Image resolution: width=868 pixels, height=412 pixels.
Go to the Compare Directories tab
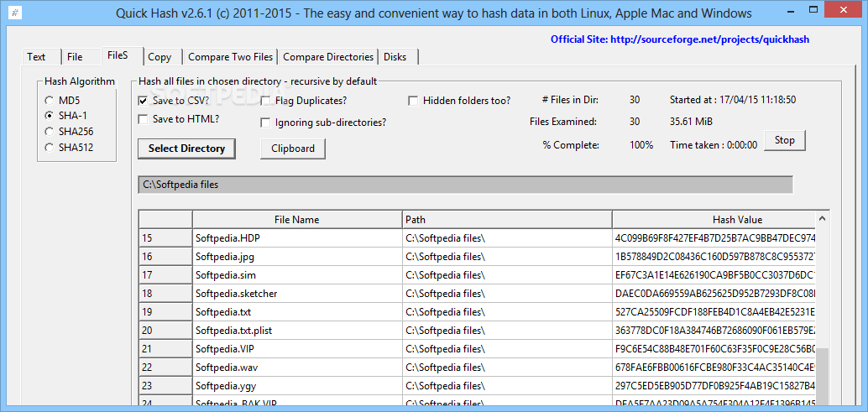pos(328,57)
